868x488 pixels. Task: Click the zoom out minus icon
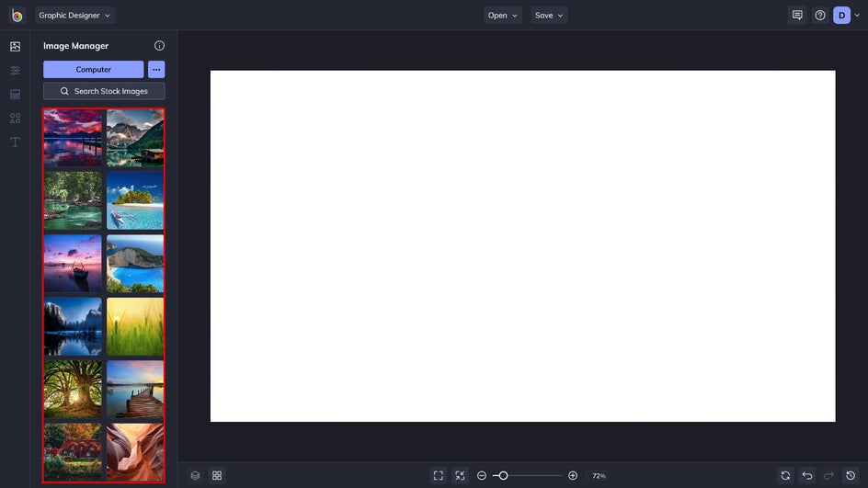click(482, 475)
